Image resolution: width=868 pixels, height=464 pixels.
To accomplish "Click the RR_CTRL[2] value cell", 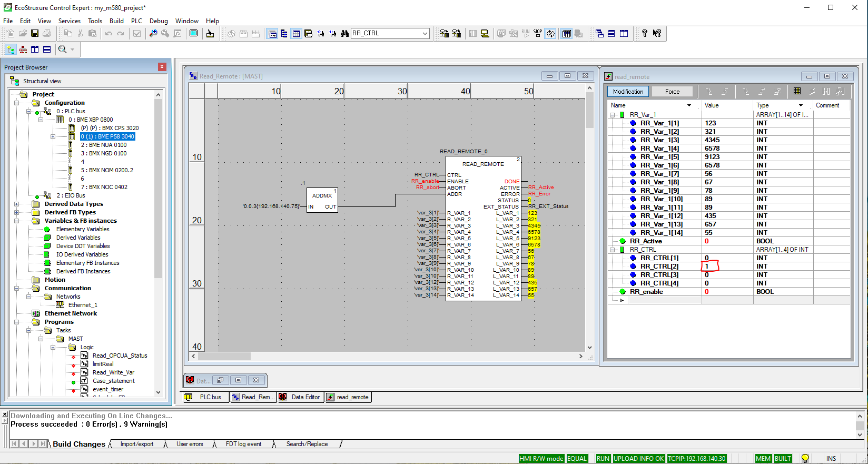I will pos(728,266).
